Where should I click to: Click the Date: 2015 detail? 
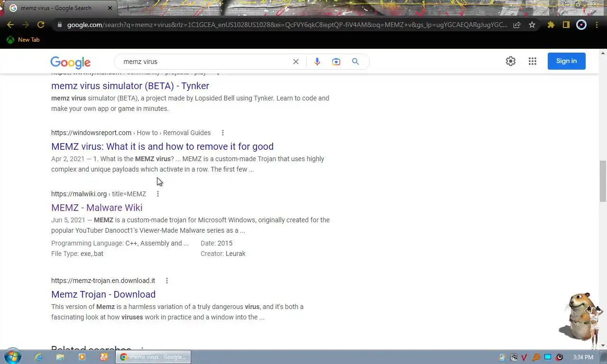pos(217,243)
